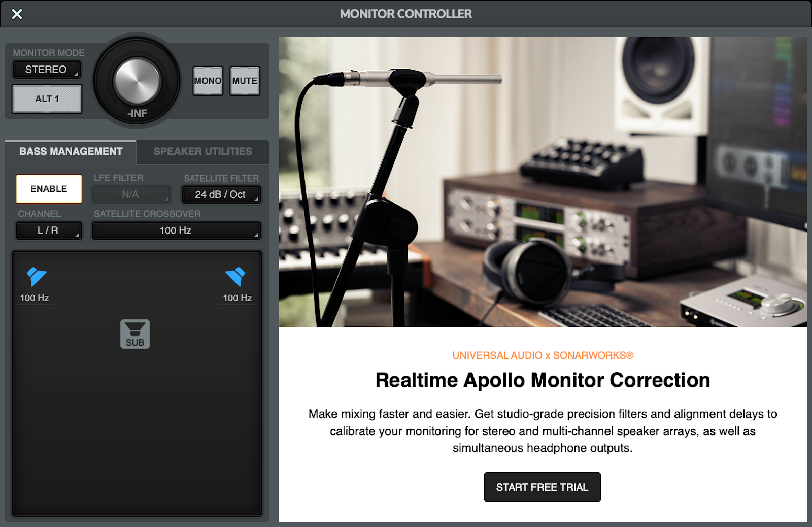Click the START FREE TRIAL button

[x=542, y=487]
